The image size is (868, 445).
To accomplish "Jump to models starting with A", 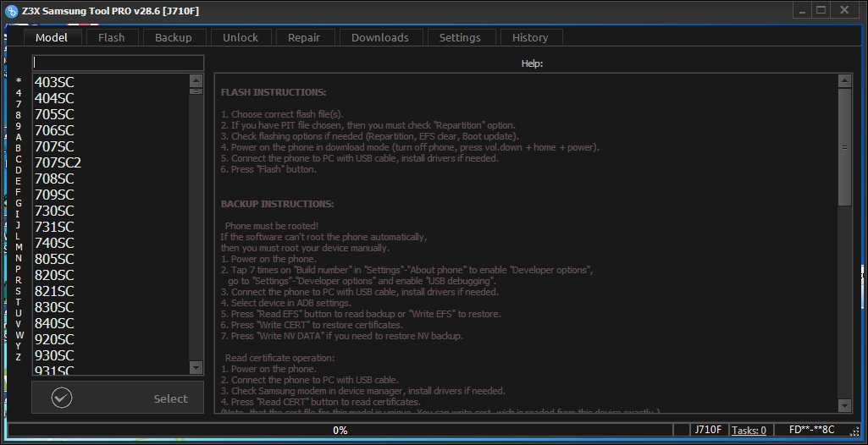I will pos(19,137).
